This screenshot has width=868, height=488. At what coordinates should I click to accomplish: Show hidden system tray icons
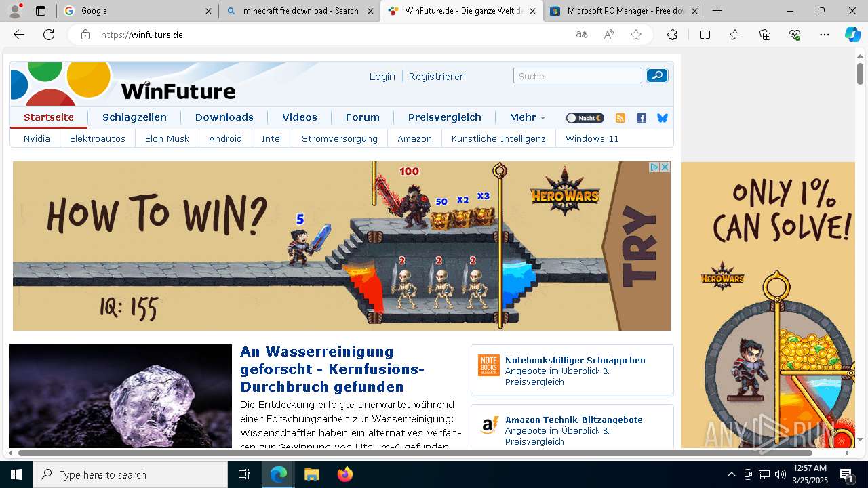click(731, 474)
